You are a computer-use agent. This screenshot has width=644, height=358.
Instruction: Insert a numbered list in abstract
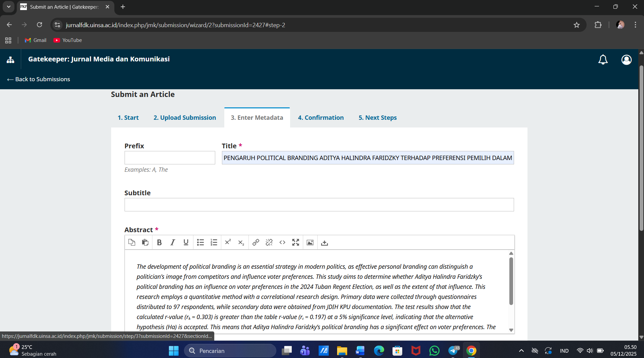click(x=214, y=243)
